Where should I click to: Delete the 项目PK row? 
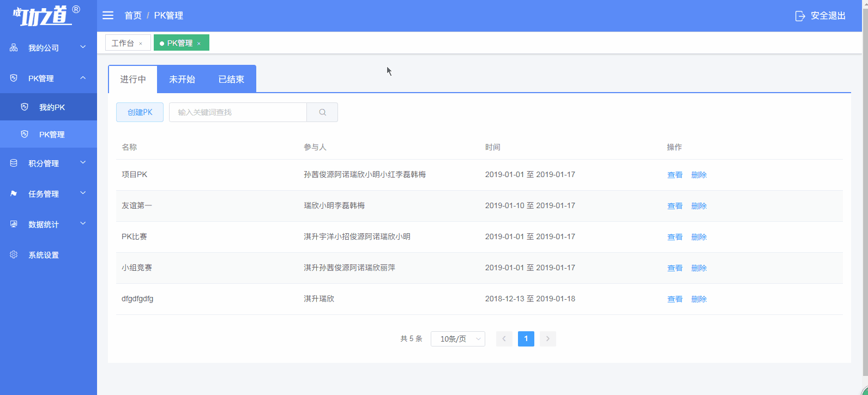(x=699, y=175)
